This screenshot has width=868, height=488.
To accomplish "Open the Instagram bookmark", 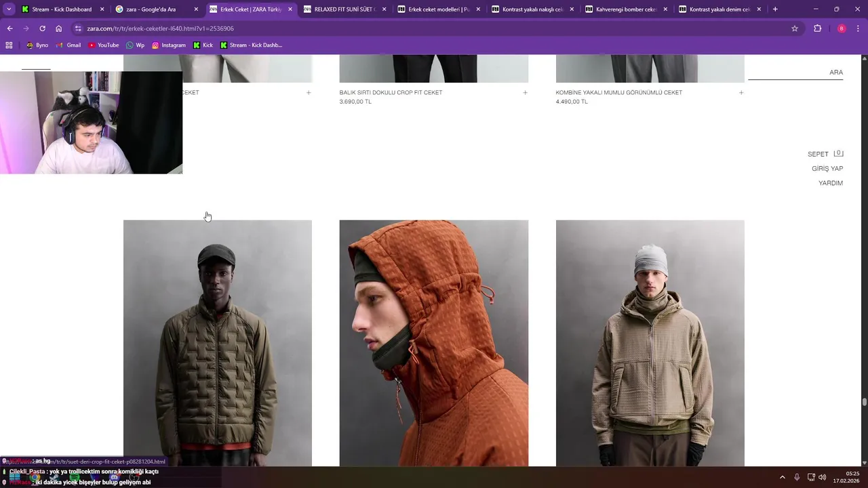I will (x=169, y=45).
